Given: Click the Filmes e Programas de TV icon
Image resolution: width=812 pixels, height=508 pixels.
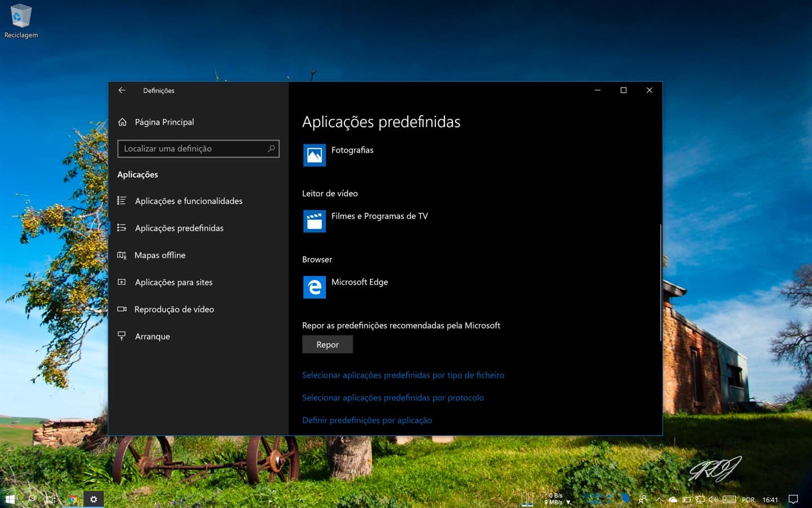Looking at the screenshot, I should tap(314, 221).
